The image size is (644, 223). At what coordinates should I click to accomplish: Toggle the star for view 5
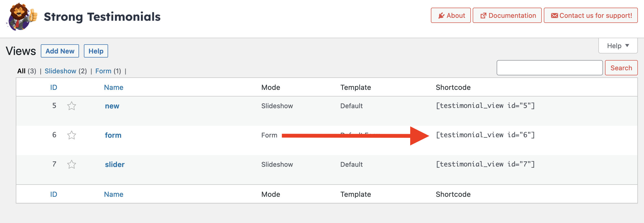[x=72, y=106]
